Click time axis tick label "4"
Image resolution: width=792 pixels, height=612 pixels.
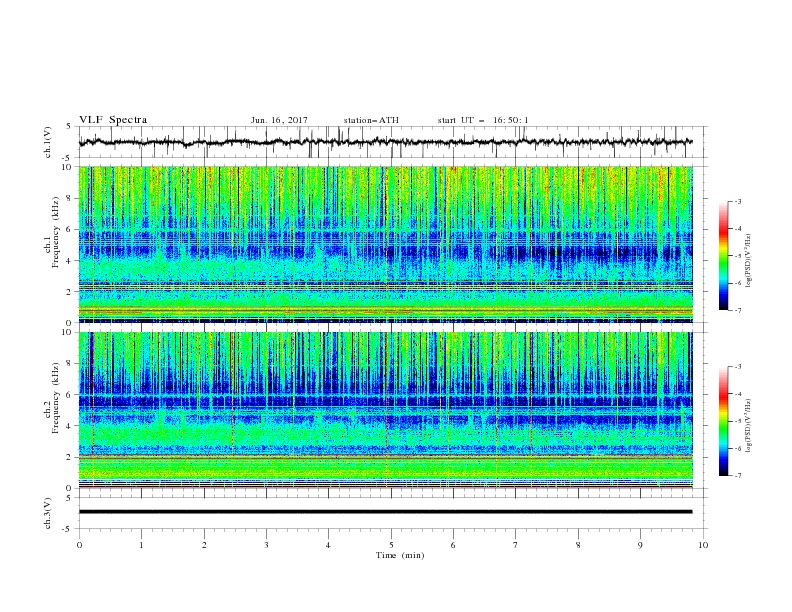click(329, 545)
